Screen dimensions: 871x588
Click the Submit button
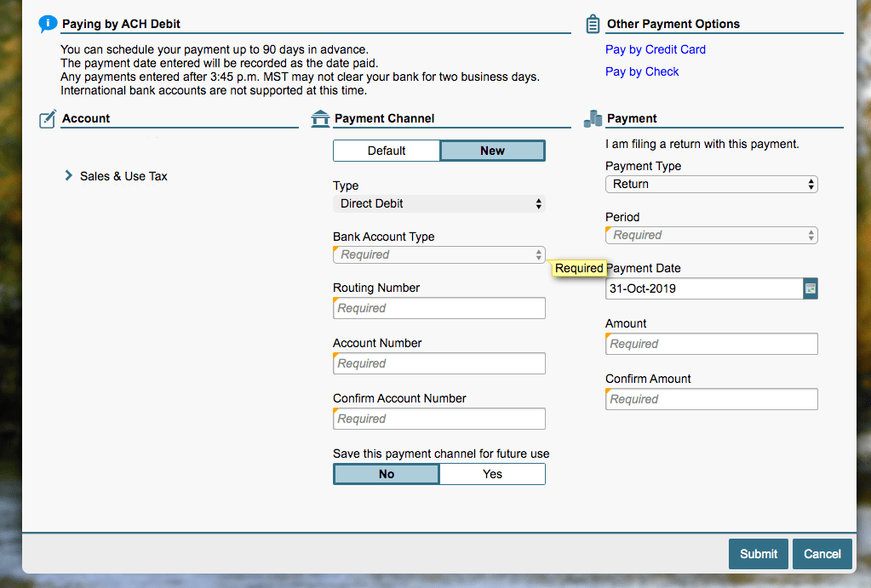[759, 554]
